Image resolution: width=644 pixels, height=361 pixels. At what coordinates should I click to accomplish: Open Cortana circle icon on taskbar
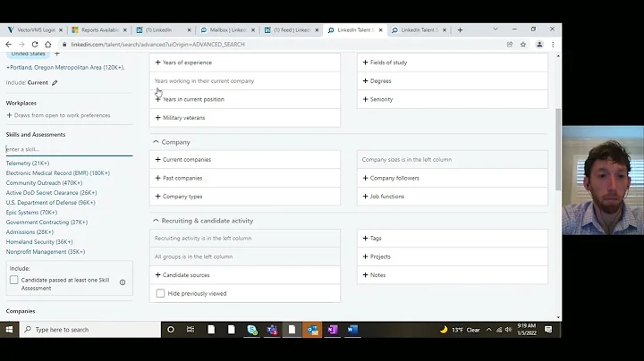[x=171, y=330]
